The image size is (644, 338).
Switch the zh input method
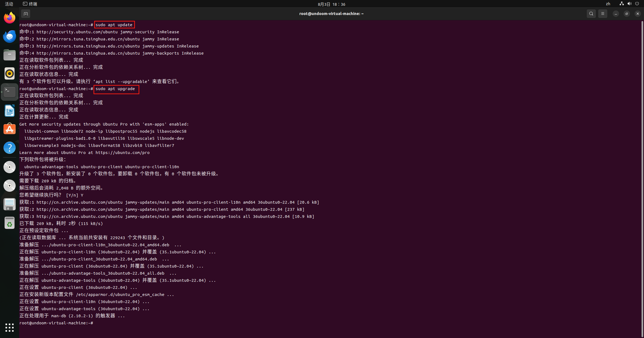pyautogui.click(x=608, y=4)
